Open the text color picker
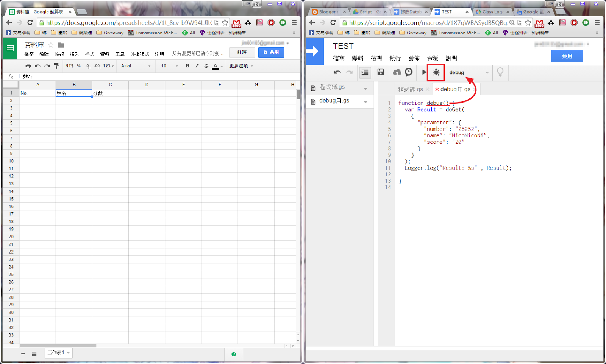606x364 pixels. (x=216, y=66)
